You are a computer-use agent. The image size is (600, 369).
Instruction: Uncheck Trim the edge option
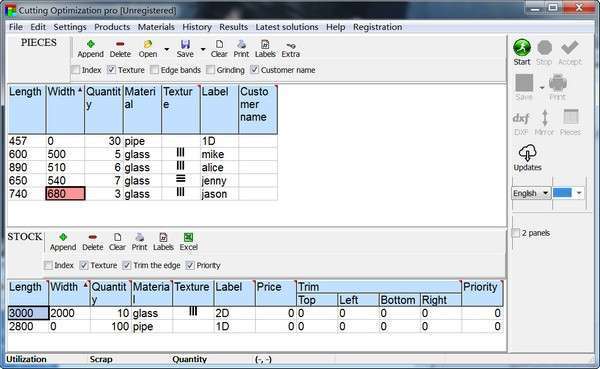127,265
